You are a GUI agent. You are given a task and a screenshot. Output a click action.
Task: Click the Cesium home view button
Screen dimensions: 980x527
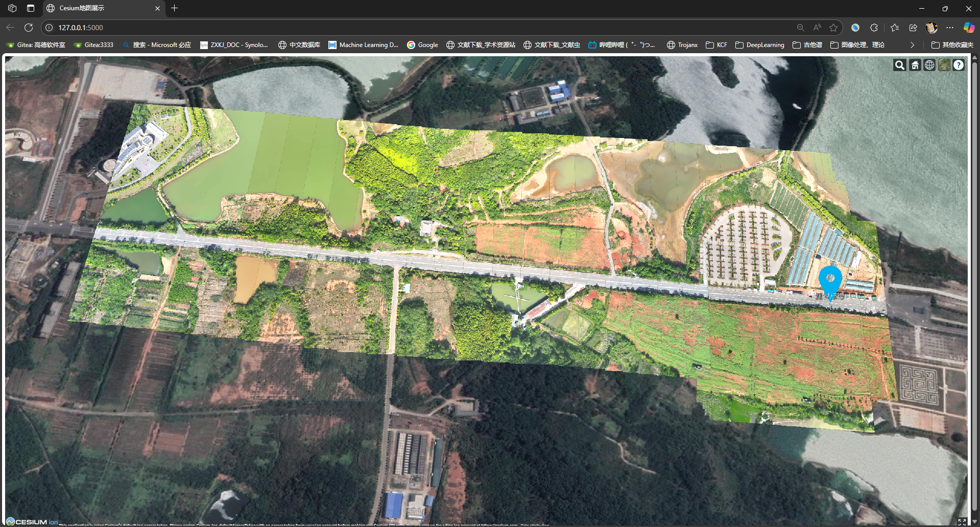click(915, 65)
